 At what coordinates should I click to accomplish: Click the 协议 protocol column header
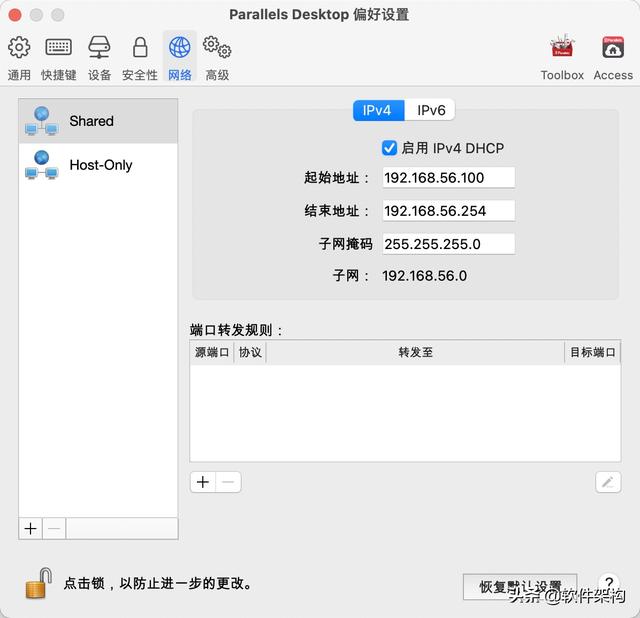click(x=250, y=352)
